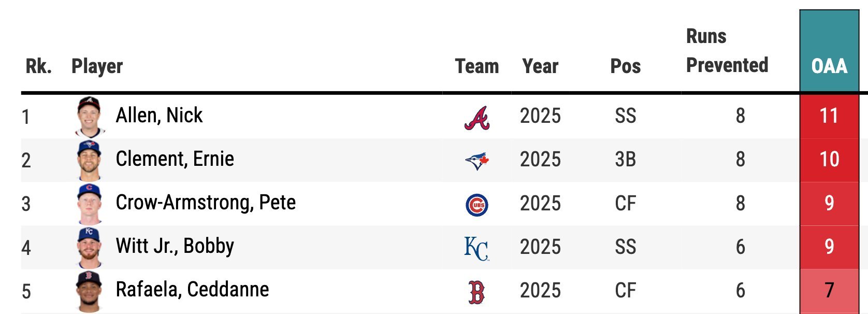
Task: Click Pete Crow-Armstrong's headshot
Action: [90, 204]
